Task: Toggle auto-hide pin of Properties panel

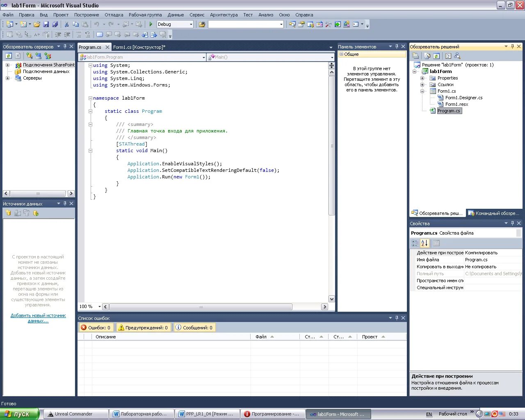Action: click(512, 223)
